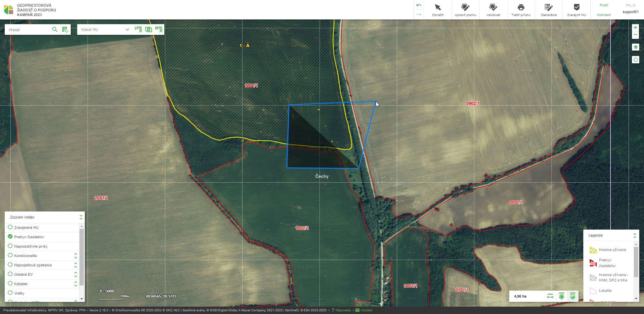Click the search magnifier icon

[x=55, y=29]
